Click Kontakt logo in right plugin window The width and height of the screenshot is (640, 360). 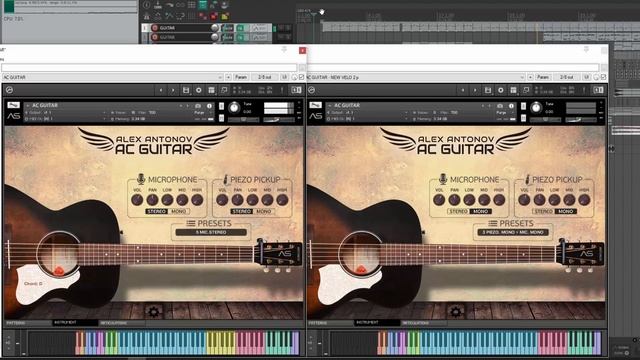pos(311,90)
